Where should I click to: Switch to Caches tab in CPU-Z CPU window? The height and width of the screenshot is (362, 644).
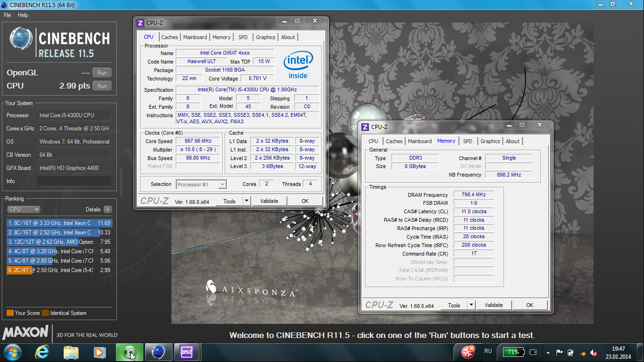(x=170, y=37)
